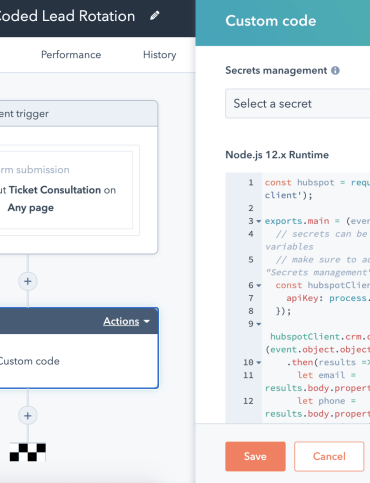Screen dimensions: 370x483
Task: Add step below the enrollment trigger
Action: 28,281
